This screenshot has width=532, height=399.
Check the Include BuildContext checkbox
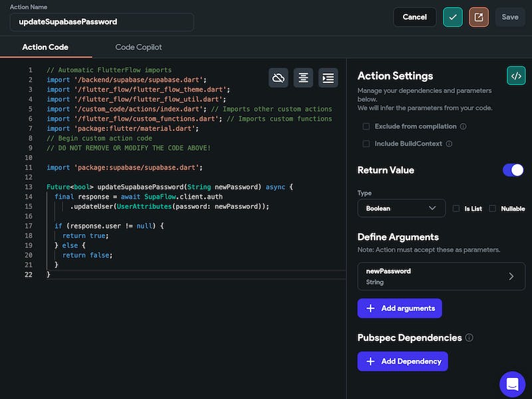[366, 144]
